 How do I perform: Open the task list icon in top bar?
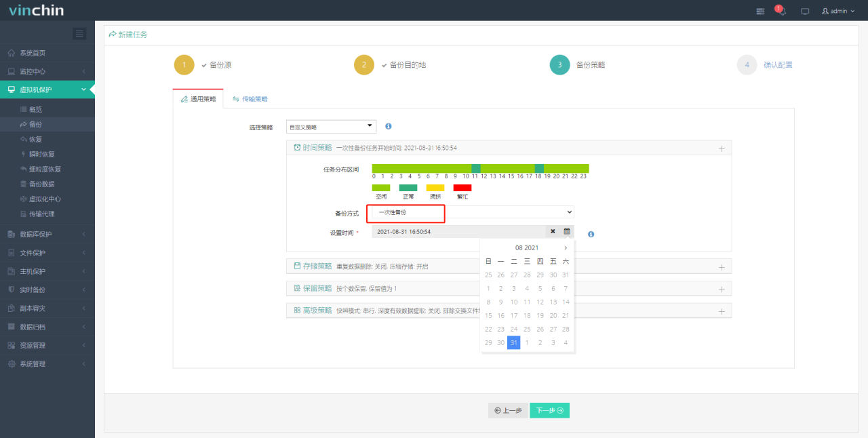click(x=760, y=11)
